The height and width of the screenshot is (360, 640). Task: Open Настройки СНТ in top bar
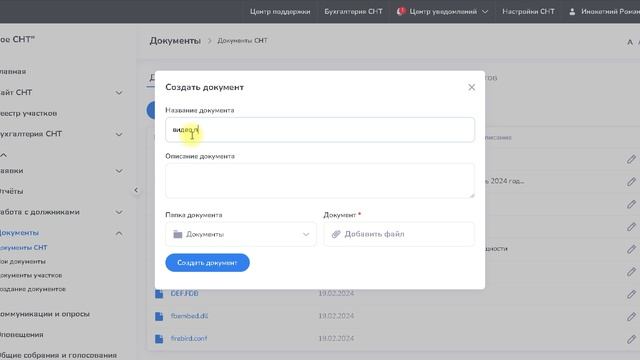[x=528, y=11]
